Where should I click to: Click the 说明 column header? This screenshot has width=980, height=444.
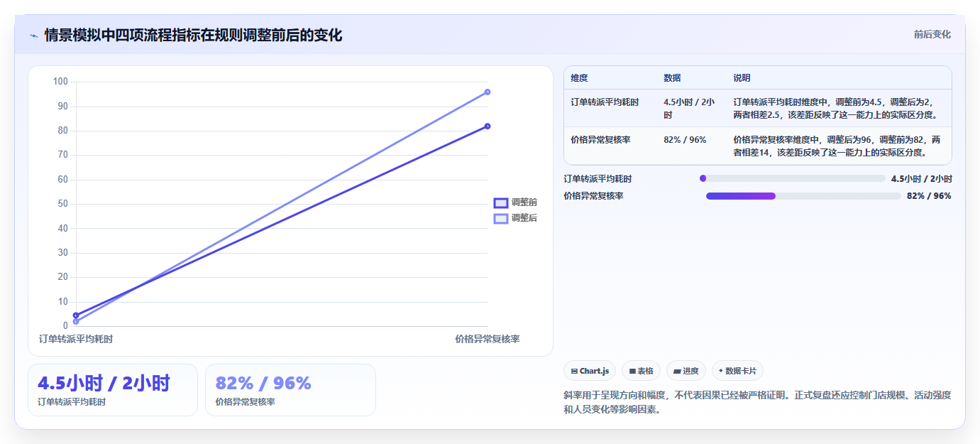[x=742, y=78]
